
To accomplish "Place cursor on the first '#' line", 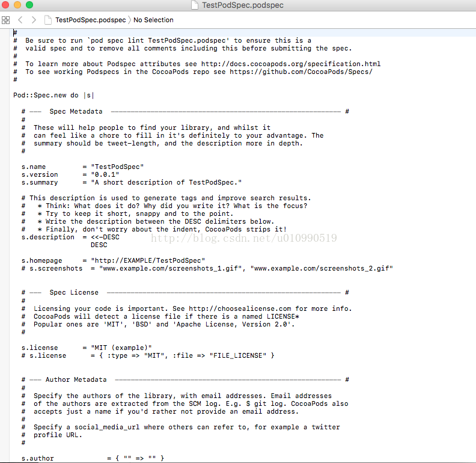I will [15, 32].
